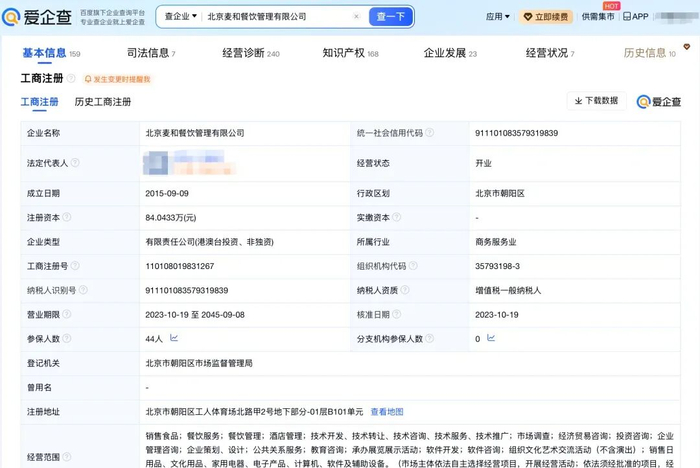Open the APP download link
The width and height of the screenshot is (700, 468).
point(636,17)
